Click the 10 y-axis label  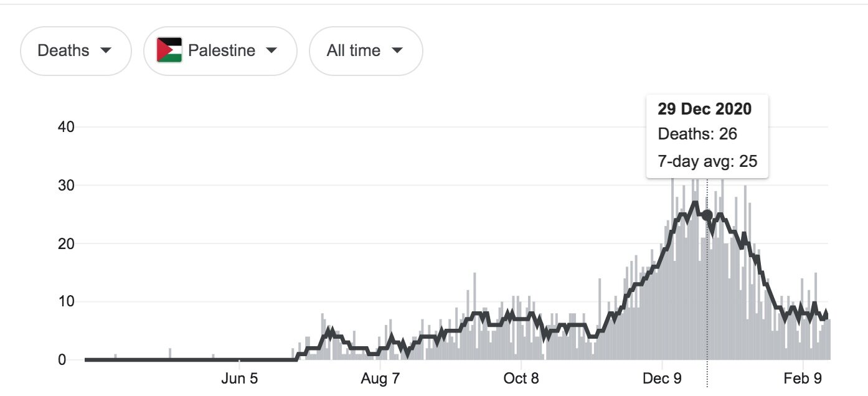pyautogui.click(x=66, y=302)
